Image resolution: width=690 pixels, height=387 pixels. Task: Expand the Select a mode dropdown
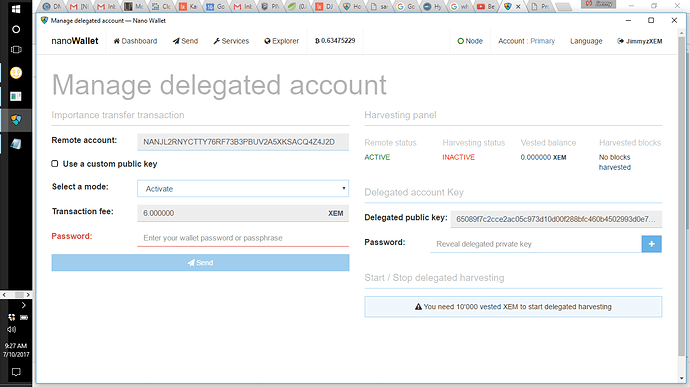[x=243, y=188]
